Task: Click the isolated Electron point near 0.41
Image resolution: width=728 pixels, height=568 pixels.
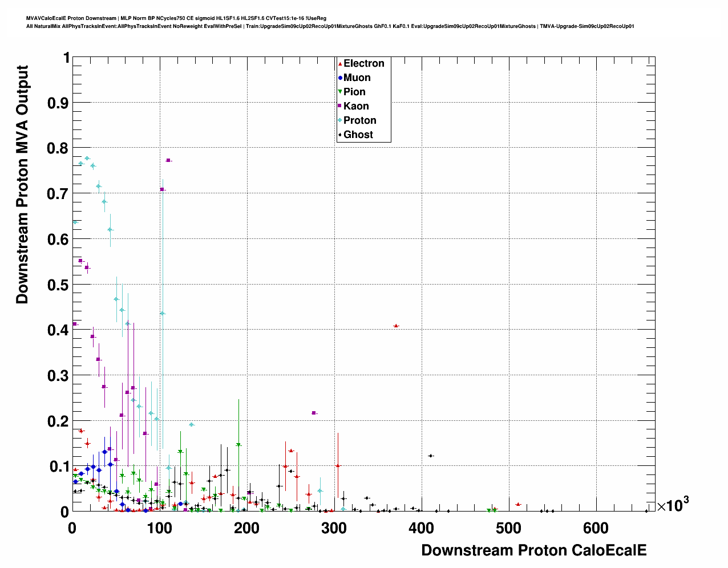Action: click(396, 326)
